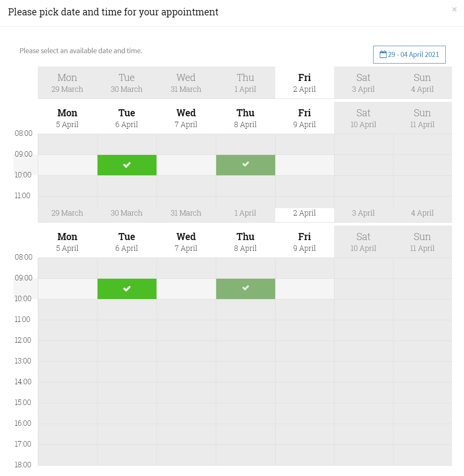464x476 pixels.
Task: Open the 29 - 04 April 2021 week selector
Action: coord(409,54)
